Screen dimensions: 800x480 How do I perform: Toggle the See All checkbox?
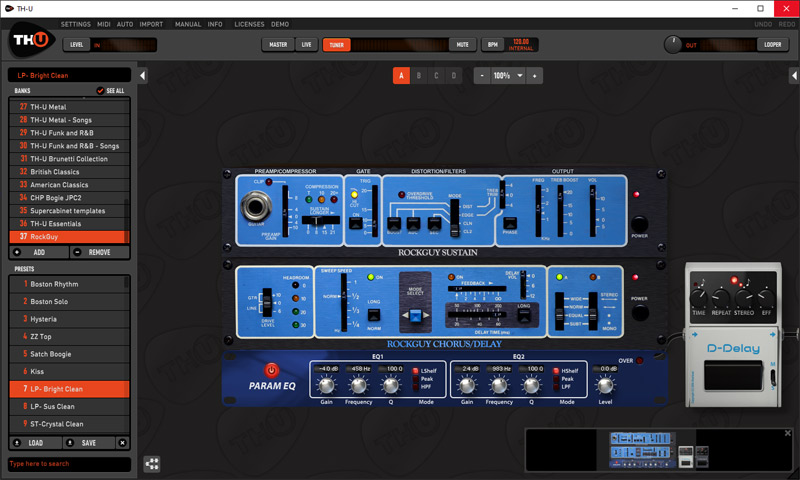(x=100, y=91)
